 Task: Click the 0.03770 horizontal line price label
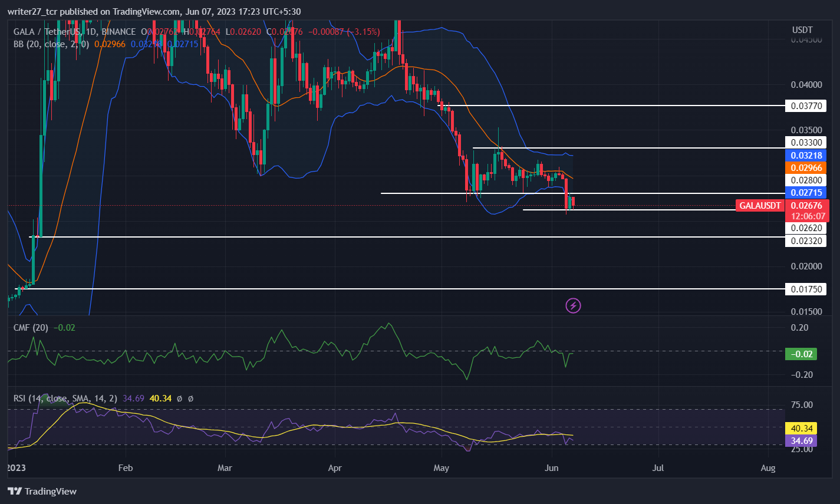click(x=806, y=106)
